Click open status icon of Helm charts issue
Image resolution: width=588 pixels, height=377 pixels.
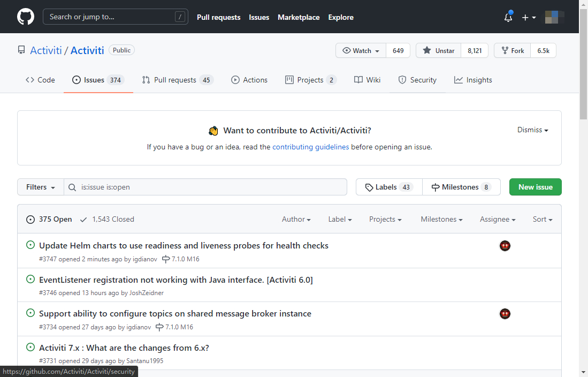click(30, 245)
